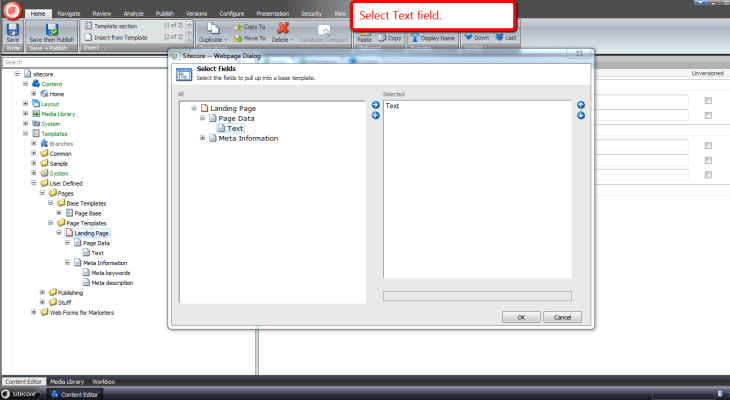Switch to Media Library bottom tab
Image resolution: width=730 pixels, height=400 pixels.
tap(67, 381)
